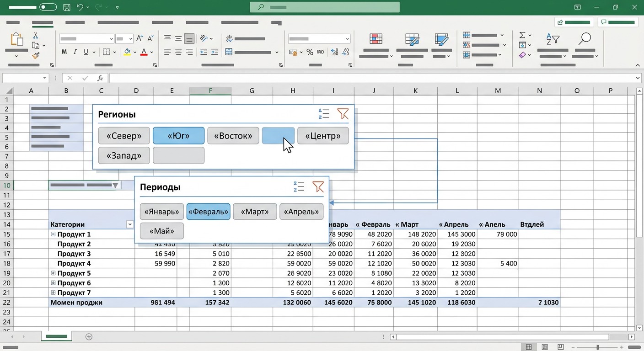This screenshot has width=644, height=351.
Task: Open the number format dropdown
Action: (348, 39)
